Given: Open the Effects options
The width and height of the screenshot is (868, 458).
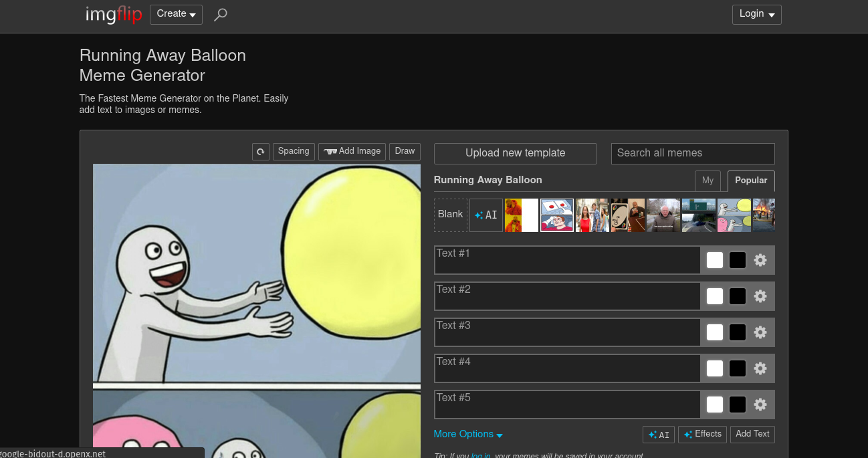Looking at the screenshot, I should click(702, 434).
